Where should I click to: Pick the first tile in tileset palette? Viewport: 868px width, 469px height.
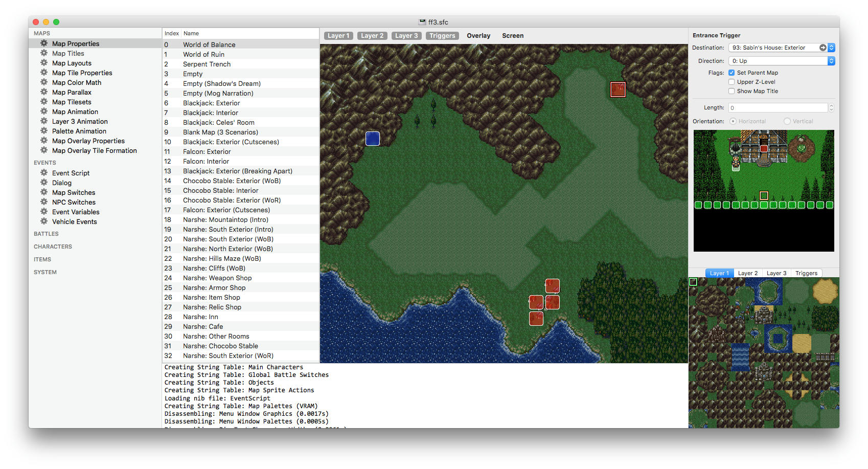coord(693,282)
